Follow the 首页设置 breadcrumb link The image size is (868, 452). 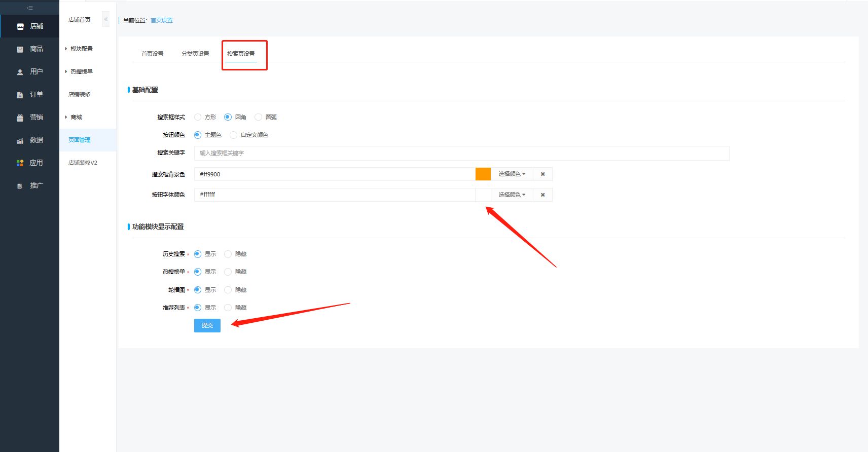coord(162,20)
